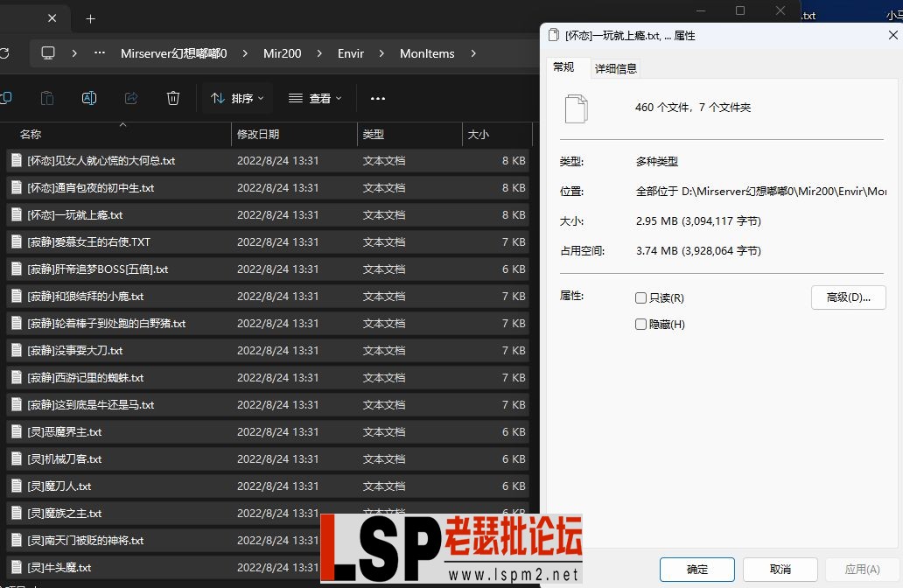Viewport: 903px width, 588px height.
Task: Navigate to Mirserver幻想嘟嘟0 breadcrumb
Action: (174, 53)
